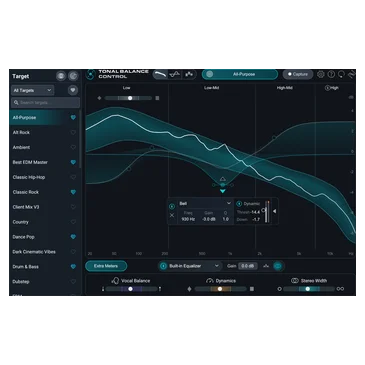The width and height of the screenshot is (365, 365).
Task: Open the Bell filter type dropdown
Action: (x=205, y=203)
